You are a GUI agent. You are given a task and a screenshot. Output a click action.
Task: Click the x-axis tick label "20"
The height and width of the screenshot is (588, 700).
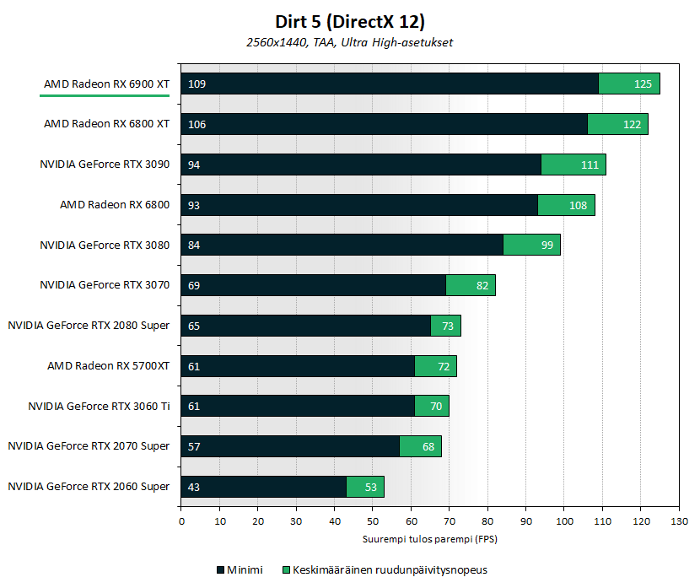[258, 521]
